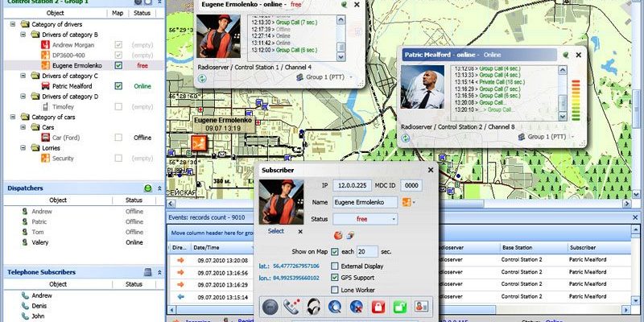Uncheck the GPS Support checkbox

335,277
